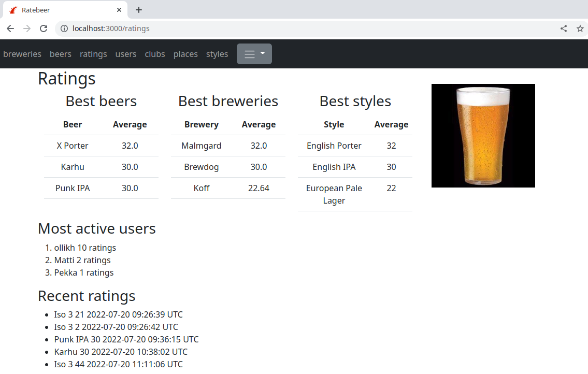Select Brewdog brewery row

[x=228, y=167]
